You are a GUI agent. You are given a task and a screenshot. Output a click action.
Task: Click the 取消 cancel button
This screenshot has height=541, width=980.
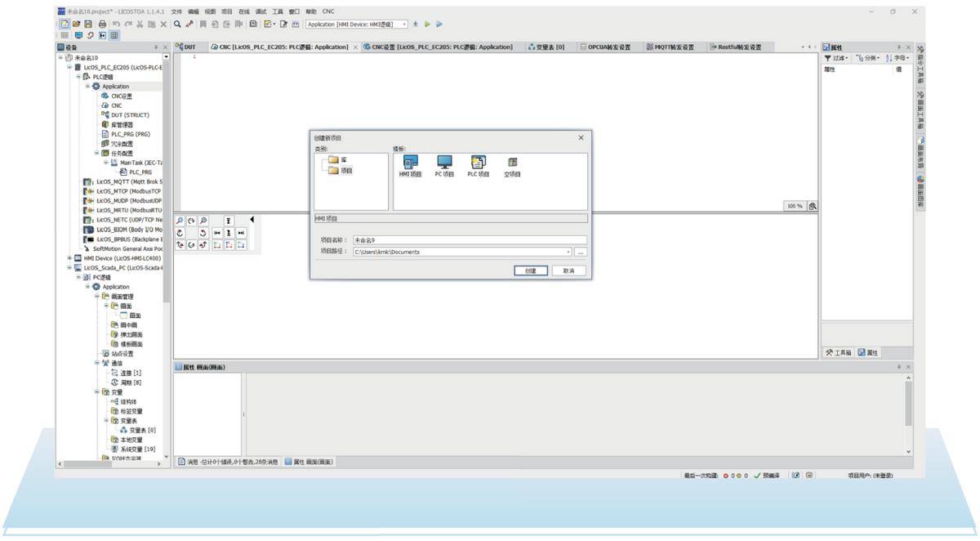568,270
